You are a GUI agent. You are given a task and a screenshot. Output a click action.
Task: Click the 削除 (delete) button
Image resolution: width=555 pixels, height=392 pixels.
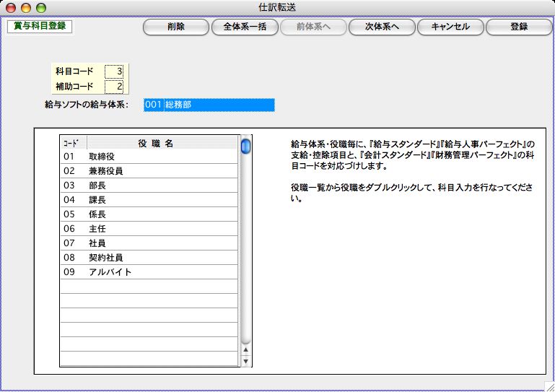pos(175,27)
